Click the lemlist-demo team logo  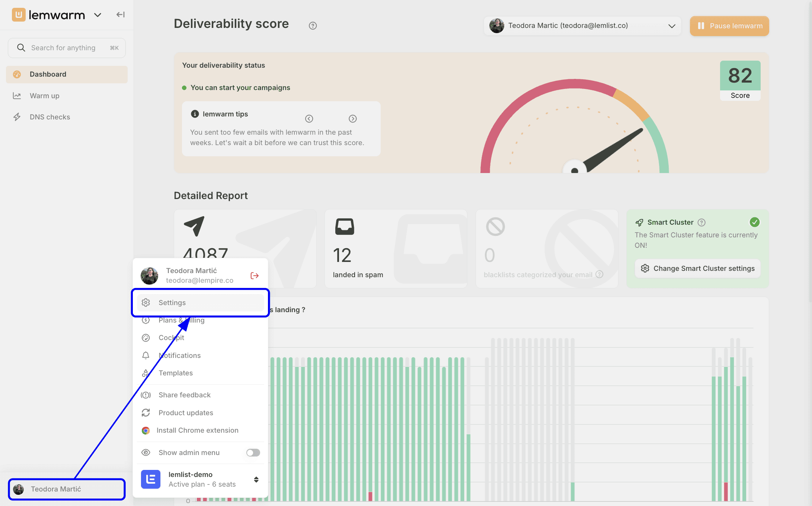pos(151,479)
